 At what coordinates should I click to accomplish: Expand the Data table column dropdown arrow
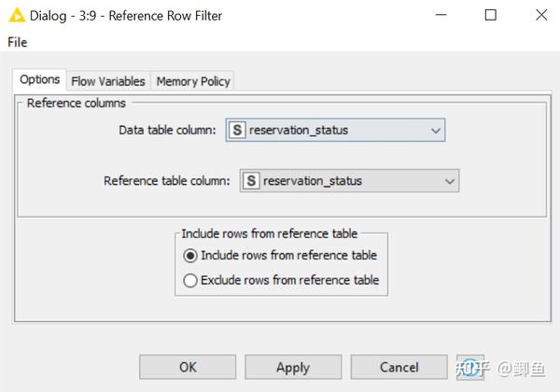click(435, 131)
